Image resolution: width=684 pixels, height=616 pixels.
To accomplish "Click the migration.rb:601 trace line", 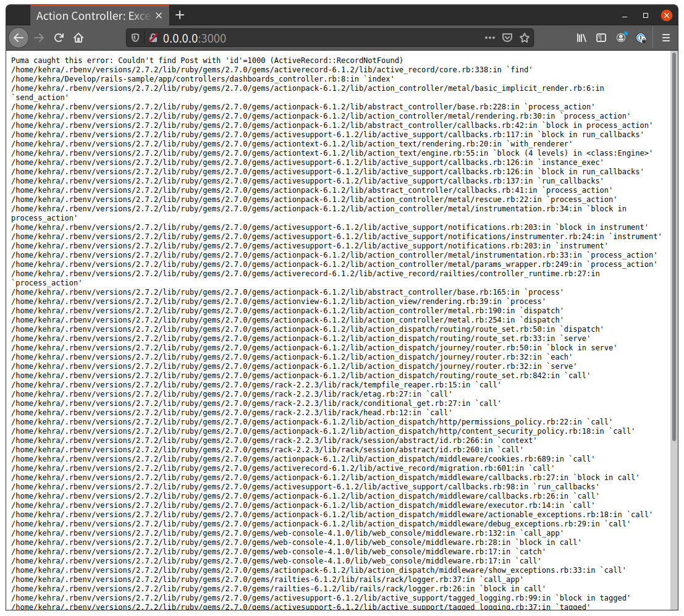I will point(283,468).
